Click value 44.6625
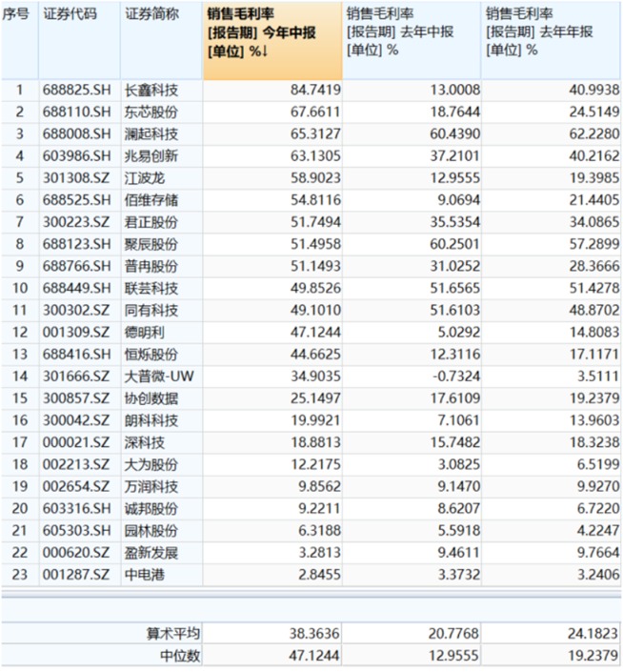This screenshot has width=623, height=672. [315, 355]
